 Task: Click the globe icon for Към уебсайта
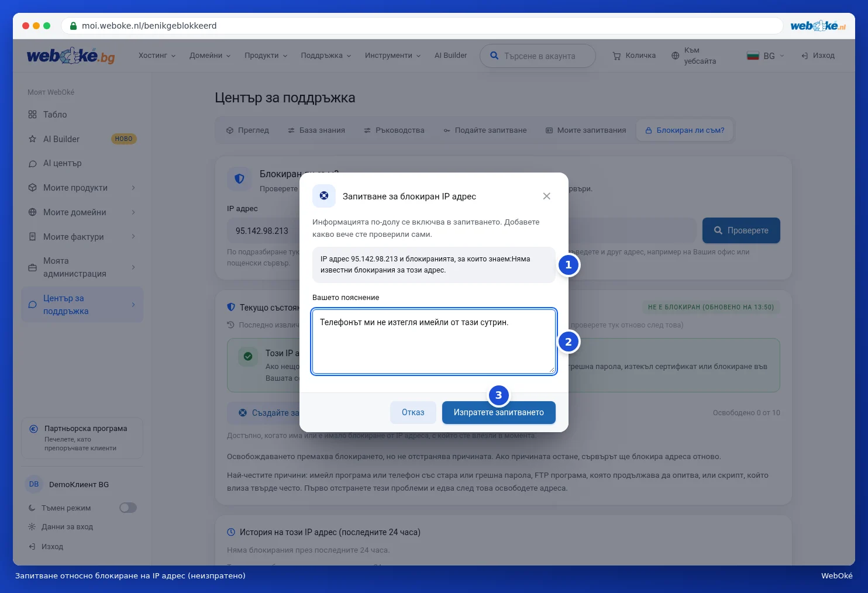(675, 56)
